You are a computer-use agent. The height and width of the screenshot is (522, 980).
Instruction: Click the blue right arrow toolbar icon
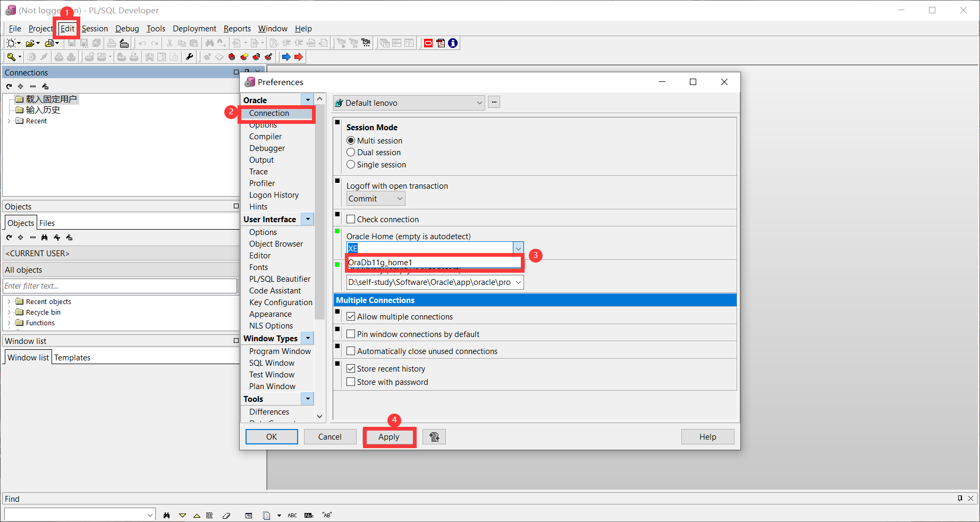coord(286,57)
